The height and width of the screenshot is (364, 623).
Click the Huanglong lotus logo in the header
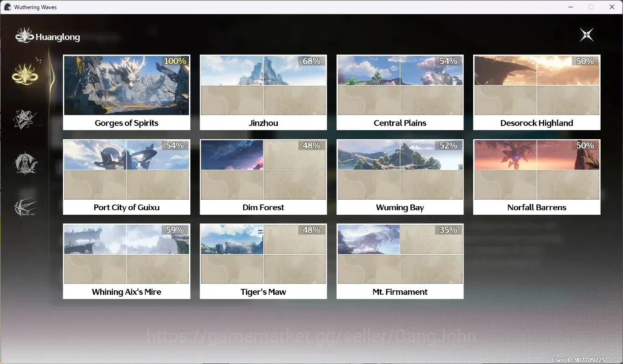tap(25, 35)
